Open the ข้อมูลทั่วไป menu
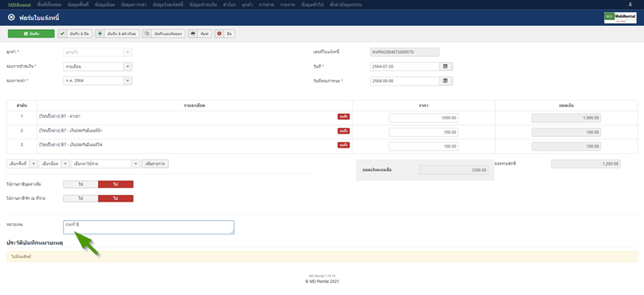644x295 pixels. tap(312, 5)
